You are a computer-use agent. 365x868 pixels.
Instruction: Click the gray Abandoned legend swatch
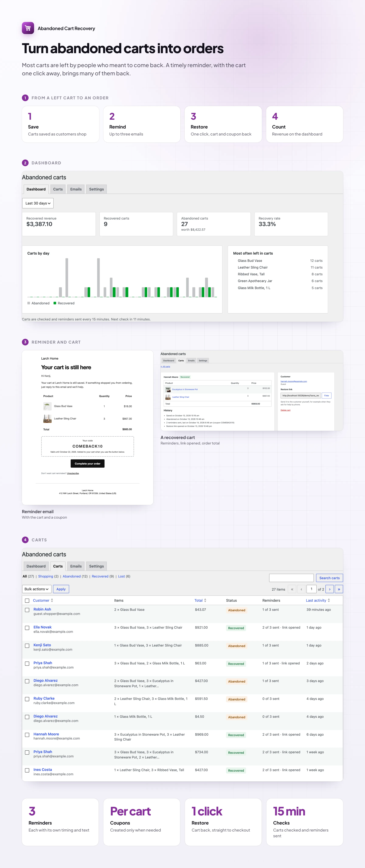coord(29,303)
